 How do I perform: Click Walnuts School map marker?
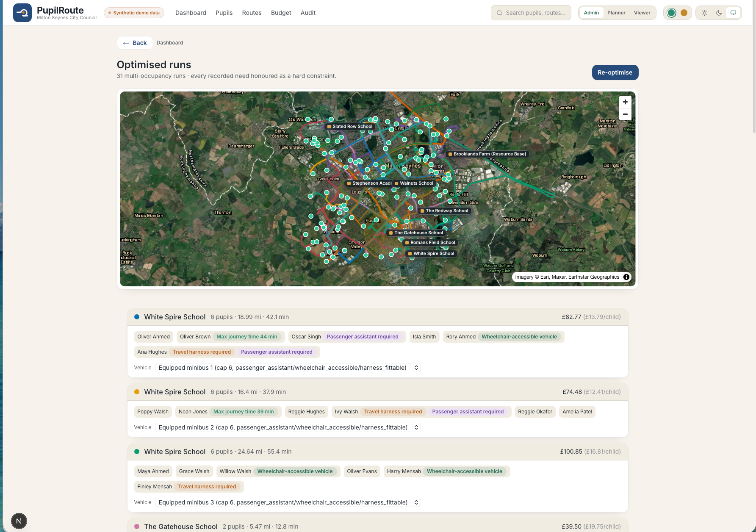tap(414, 183)
